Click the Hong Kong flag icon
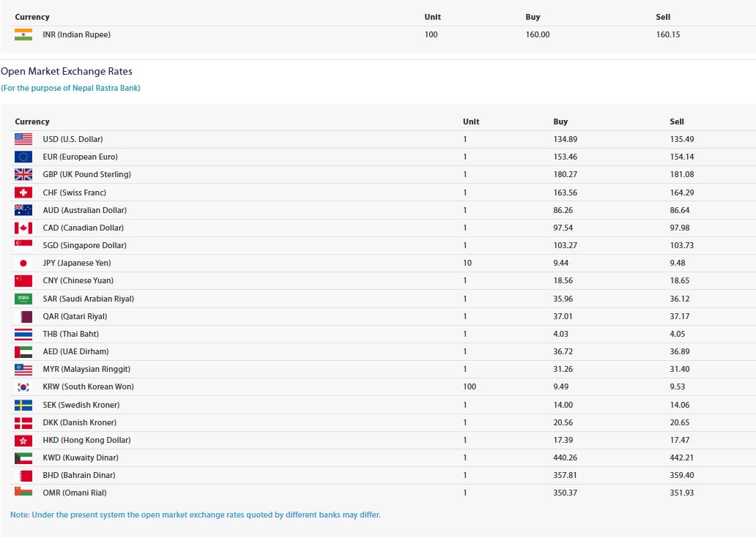756x538 pixels. (x=23, y=440)
